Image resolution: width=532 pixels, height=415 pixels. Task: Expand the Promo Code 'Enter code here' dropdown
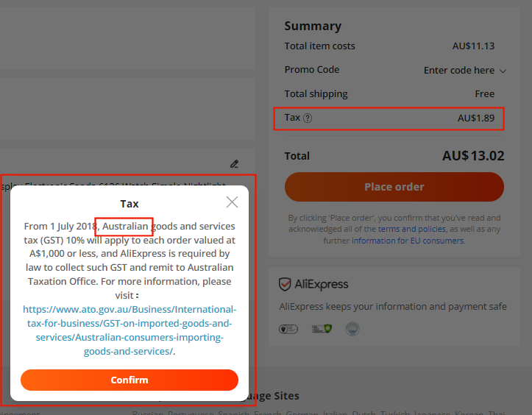465,71
